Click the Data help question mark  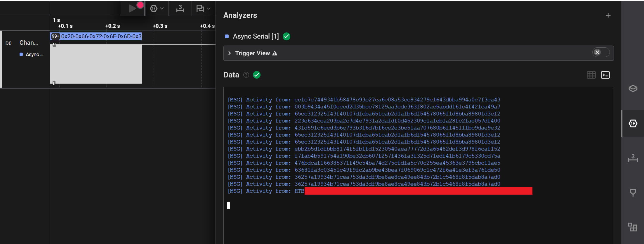(x=246, y=75)
